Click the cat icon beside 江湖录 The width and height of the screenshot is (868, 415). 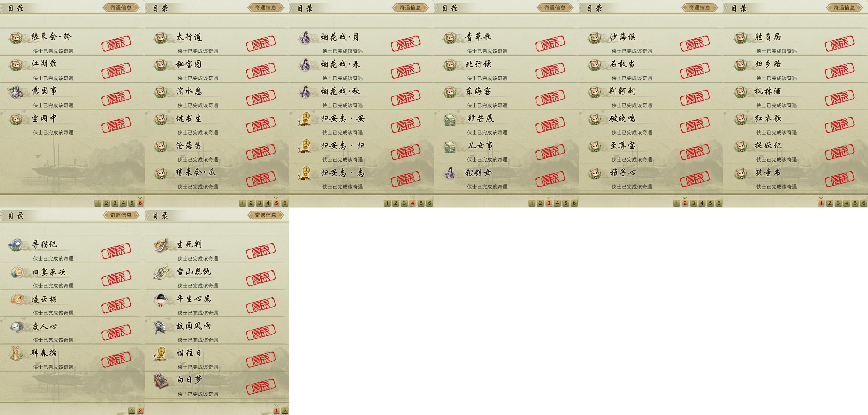[16, 65]
